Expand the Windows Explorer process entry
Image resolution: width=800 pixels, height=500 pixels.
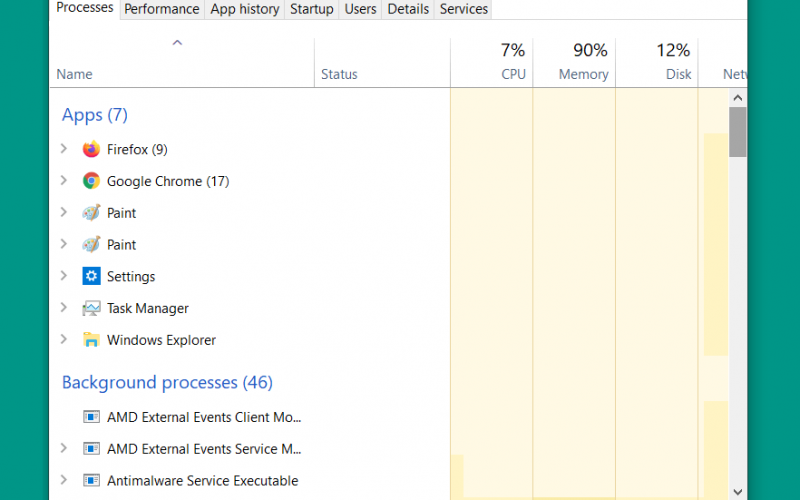(64, 339)
